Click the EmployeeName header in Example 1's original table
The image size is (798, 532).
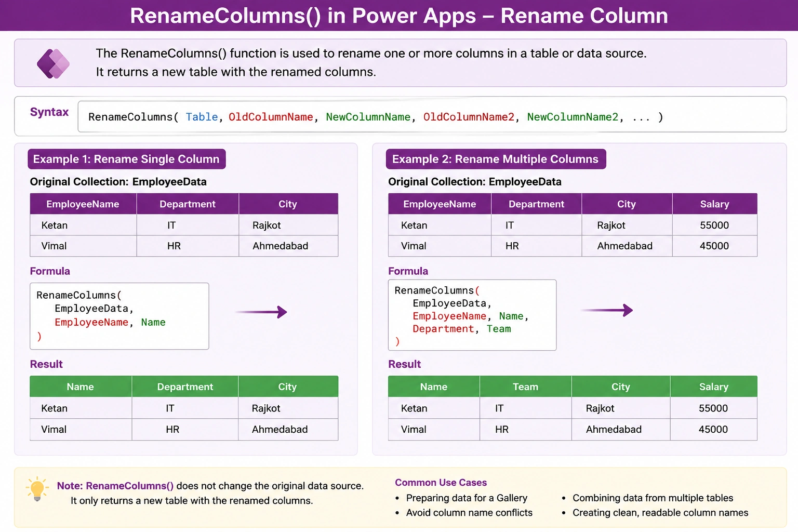click(x=83, y=204)
